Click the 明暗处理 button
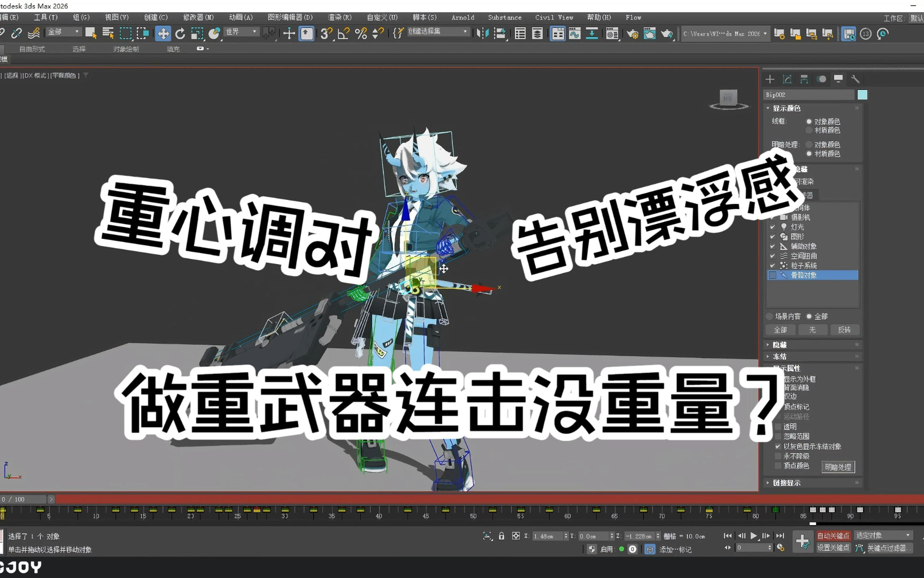This screenshot has height=578, width=924. (x=838, y=467)
